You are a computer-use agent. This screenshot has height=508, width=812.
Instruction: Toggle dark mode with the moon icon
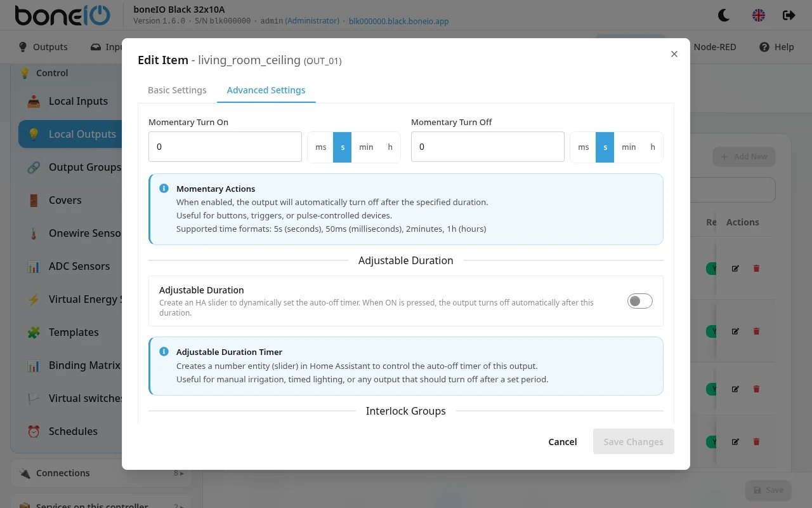pos(723,15)
